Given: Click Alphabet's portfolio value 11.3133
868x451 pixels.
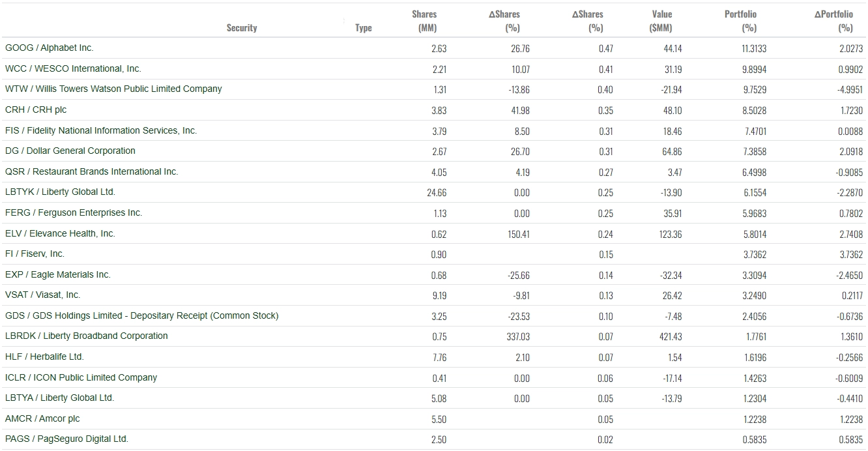Looking at the screenshot, I should point(754,49).
